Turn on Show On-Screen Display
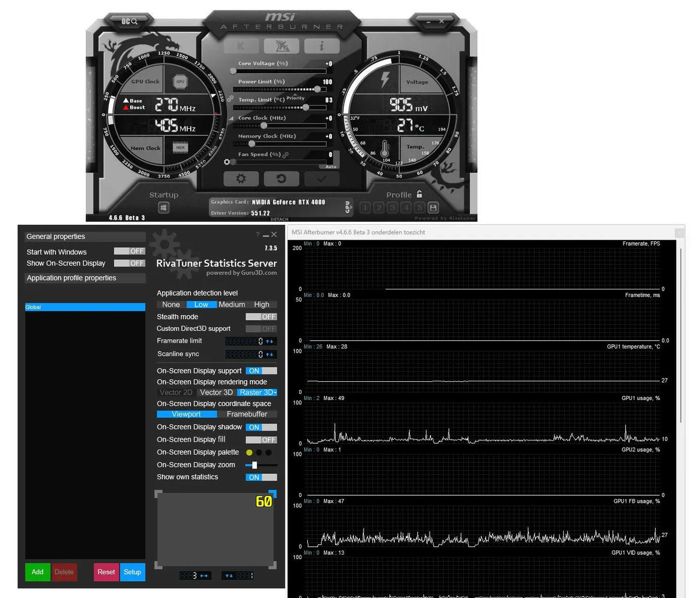The image size is (700, 598). (x=130, y=263)
